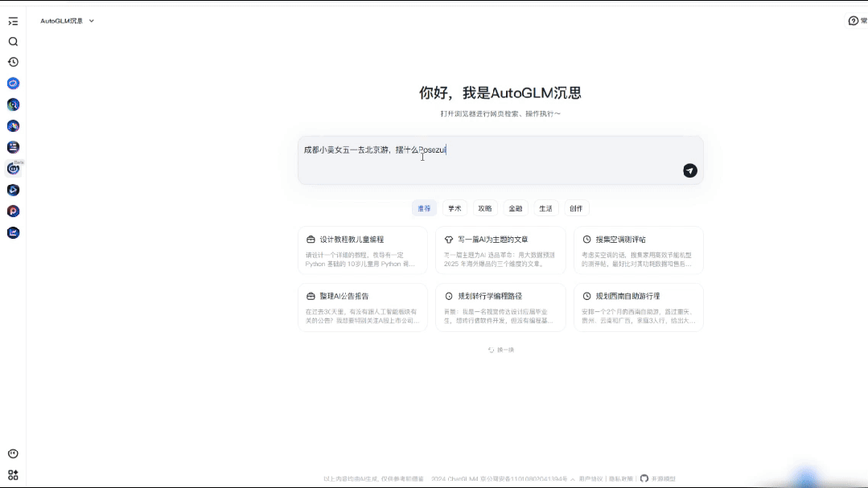Switch to the 创作 tab
The height and width of the screenshot is (488, 868).
click(576, 208)
